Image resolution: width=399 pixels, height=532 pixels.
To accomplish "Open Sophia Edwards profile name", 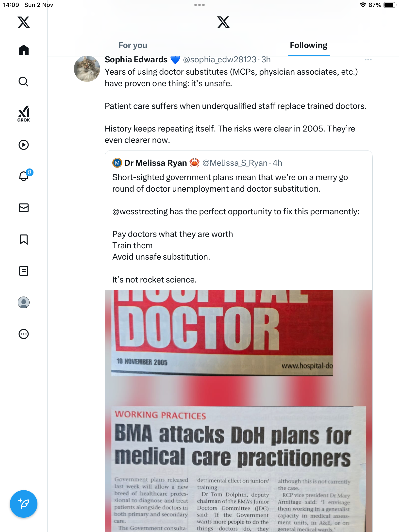I will tap(136, 60).
